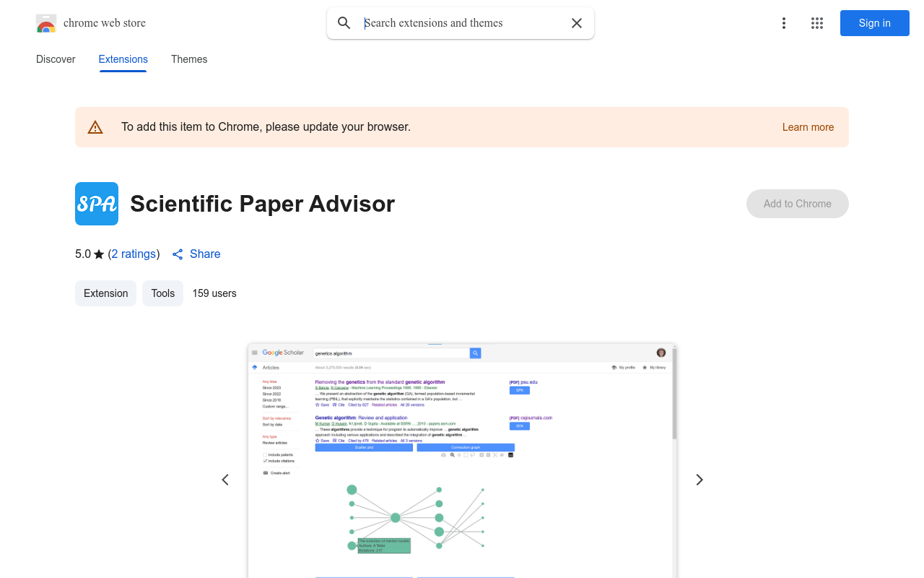Open the Google Scholar screenshot preview
The height and width of the screenshot is (578, 924).
click(x=462, y=461)
